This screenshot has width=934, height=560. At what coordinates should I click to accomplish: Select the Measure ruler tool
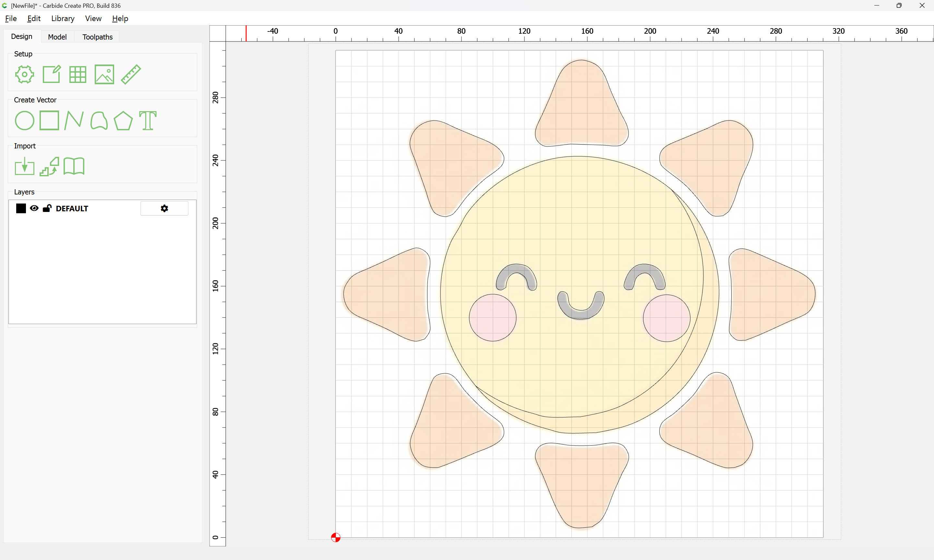(131, 74)
